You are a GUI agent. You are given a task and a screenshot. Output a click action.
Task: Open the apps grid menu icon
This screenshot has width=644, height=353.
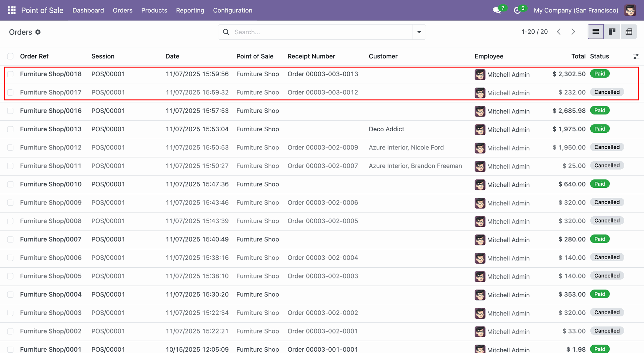point(12,10)
